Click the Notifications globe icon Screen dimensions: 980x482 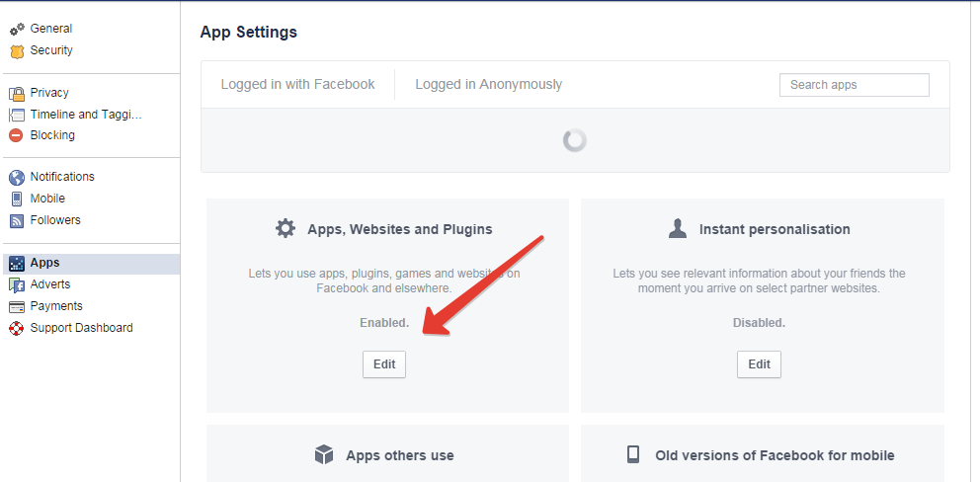tap(17, 178)
